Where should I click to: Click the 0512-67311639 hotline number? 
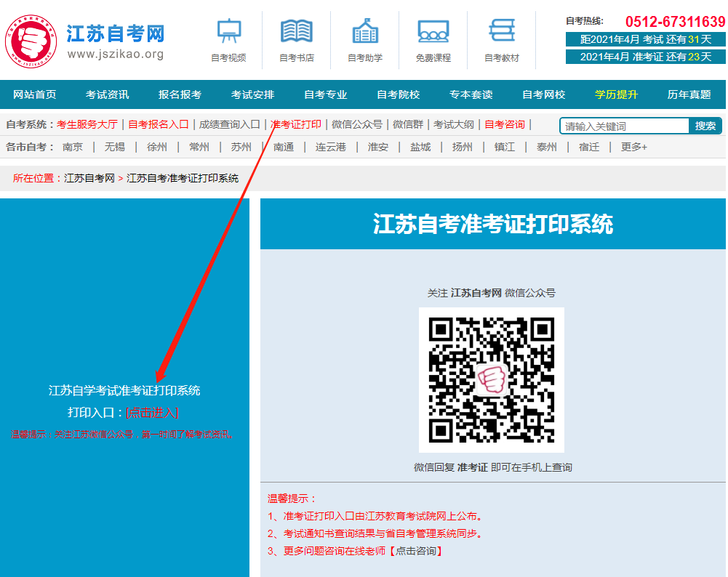click(675, 22)
